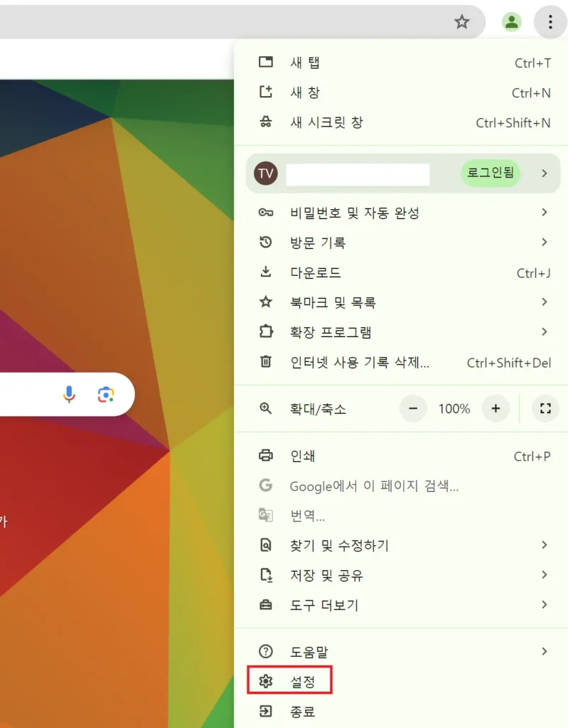Select 새 시크릿 창 menu item
Viewport: 568px width, 728px height.
click(x=401, y=122)
